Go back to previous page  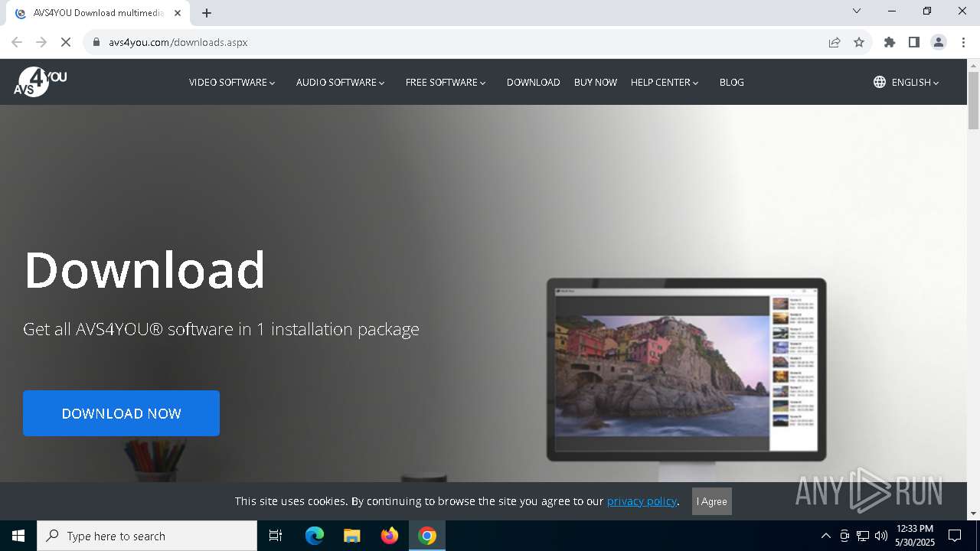pyautogui.click(x=17, y=42)
